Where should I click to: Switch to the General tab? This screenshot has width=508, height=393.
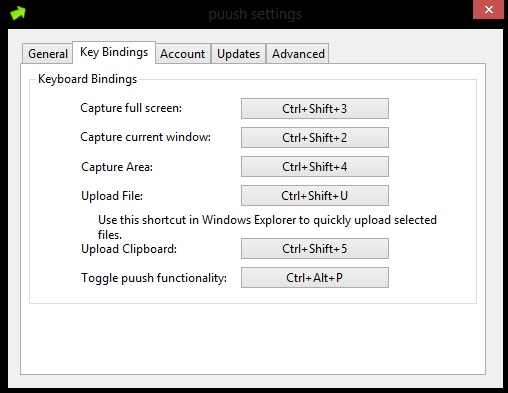(48, 54)
